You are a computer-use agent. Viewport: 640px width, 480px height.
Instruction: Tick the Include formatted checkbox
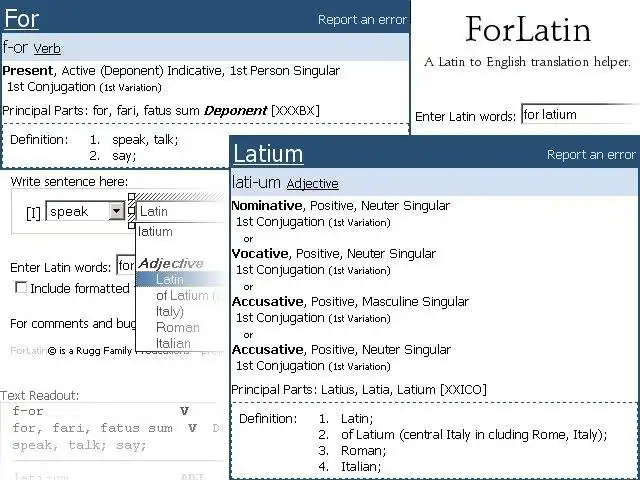21,287
